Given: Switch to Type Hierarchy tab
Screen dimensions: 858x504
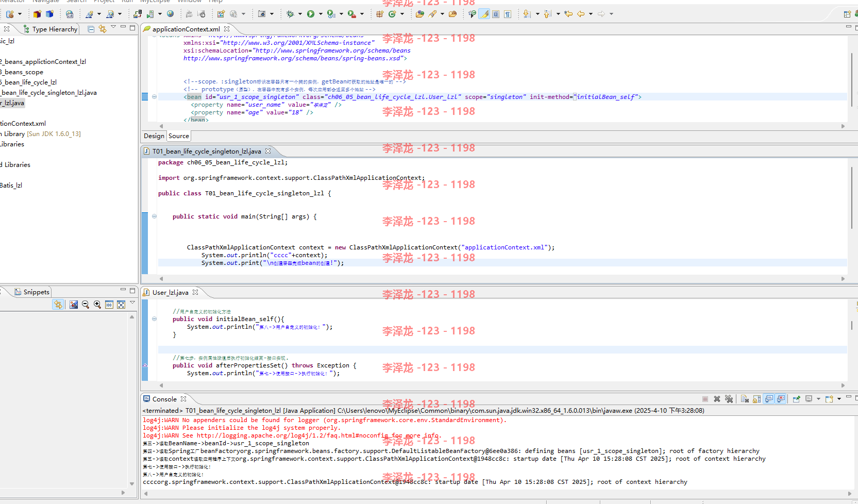Looking at the screenshot, I should pyautogui.click(x=51, y=29).
